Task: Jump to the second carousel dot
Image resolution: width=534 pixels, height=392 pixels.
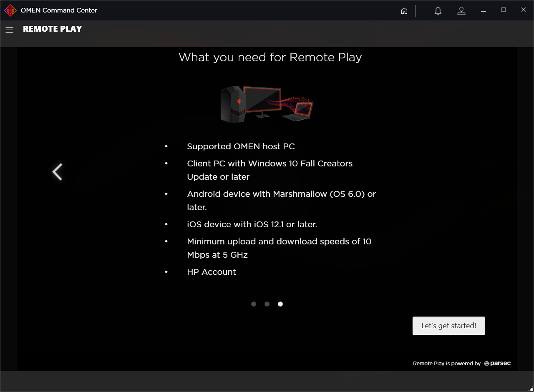Action: click(x=267, y=304)
